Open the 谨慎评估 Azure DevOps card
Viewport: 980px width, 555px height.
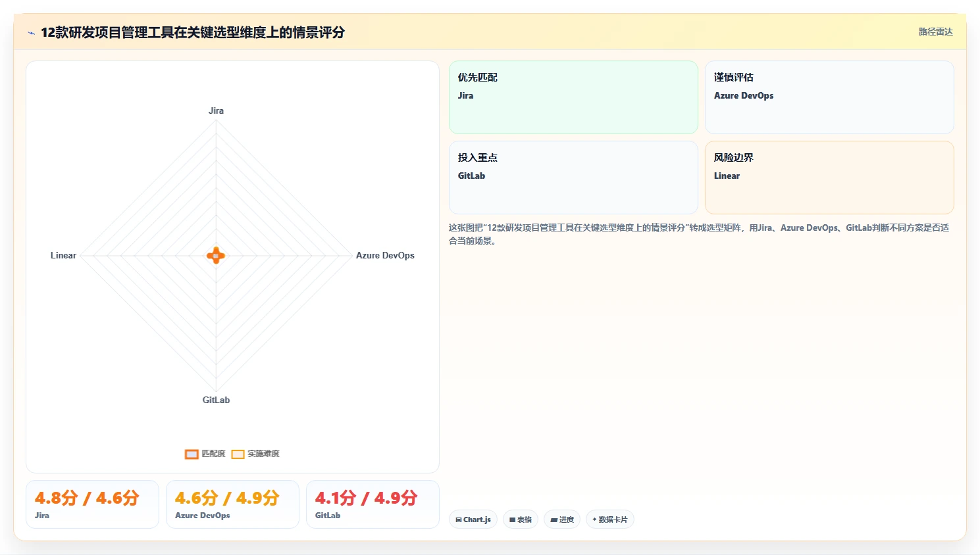829,97
